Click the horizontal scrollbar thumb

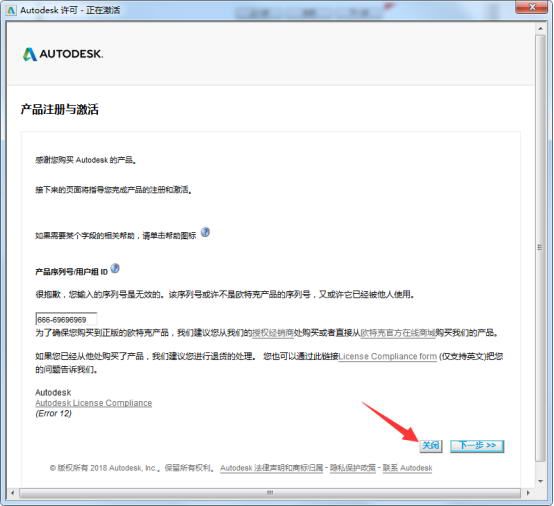(270, 493)
